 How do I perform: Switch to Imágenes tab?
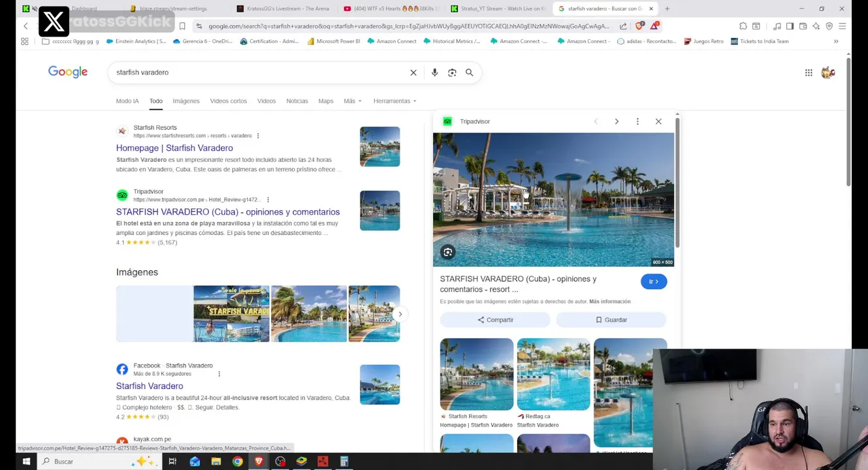click(186, 101)
